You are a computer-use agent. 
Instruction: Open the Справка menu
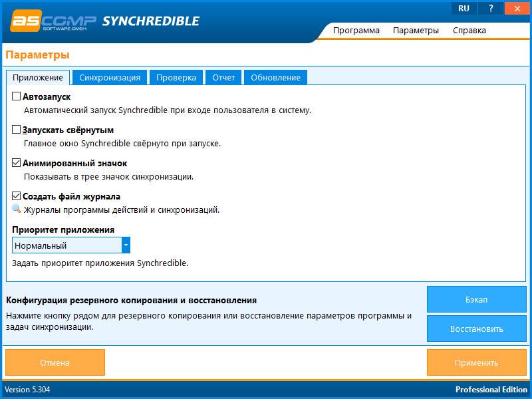[x=469, y=30]
